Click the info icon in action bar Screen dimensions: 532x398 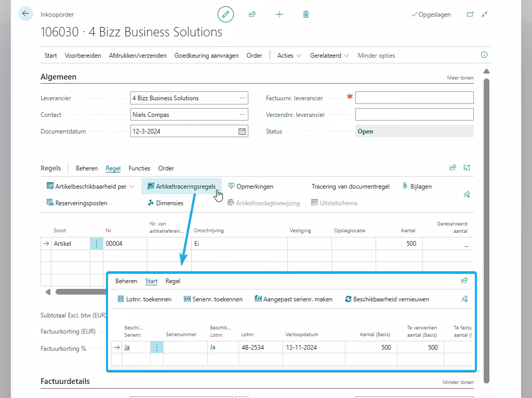point(484,55)
